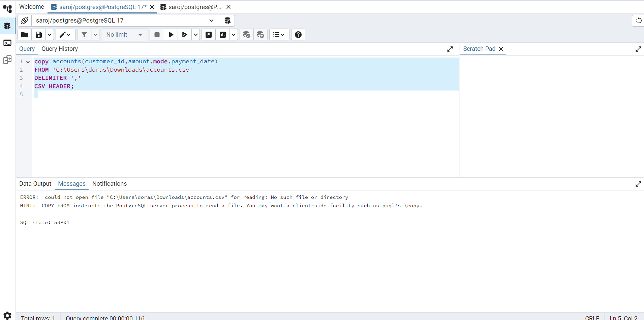Open the query tool Help icon
Viewport: 644px width, 320px height.
coord(298,35)
